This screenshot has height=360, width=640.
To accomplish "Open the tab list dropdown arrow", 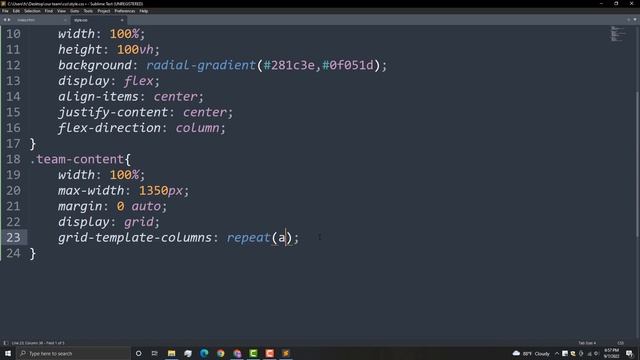I will (635, 20).
